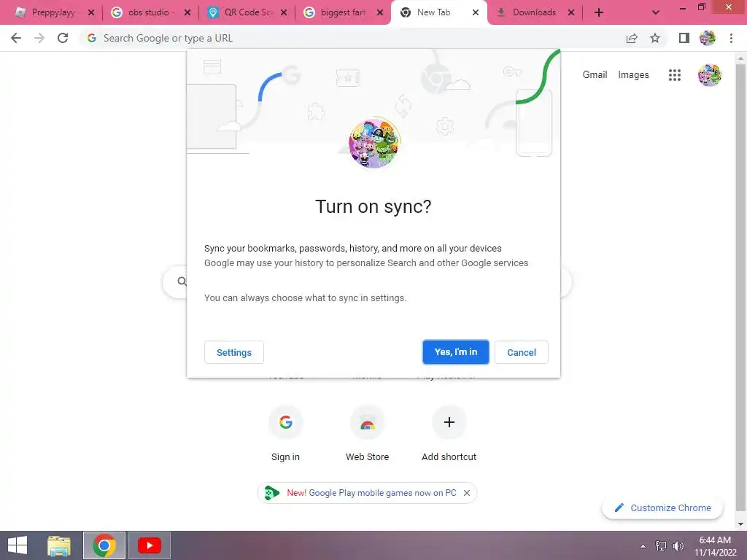Click the browser forward arrow

click(39, 38)
